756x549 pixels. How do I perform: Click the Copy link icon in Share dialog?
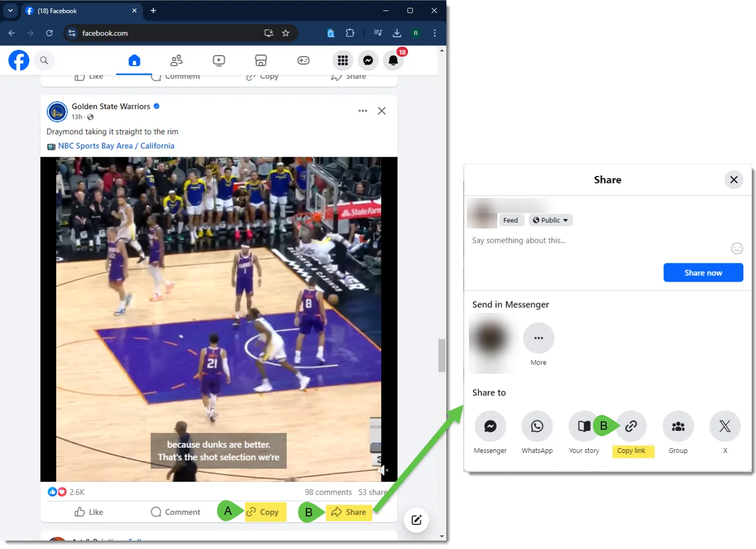point(631,426)
